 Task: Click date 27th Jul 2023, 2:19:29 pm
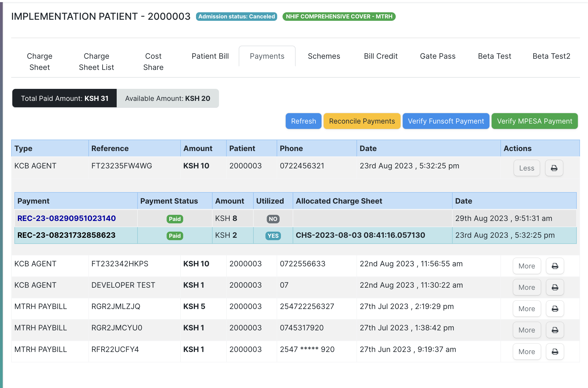[407, 306]
